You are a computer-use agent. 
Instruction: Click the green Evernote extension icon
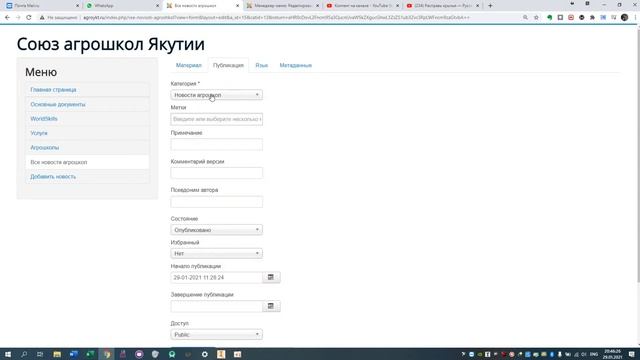coord(549,18)
